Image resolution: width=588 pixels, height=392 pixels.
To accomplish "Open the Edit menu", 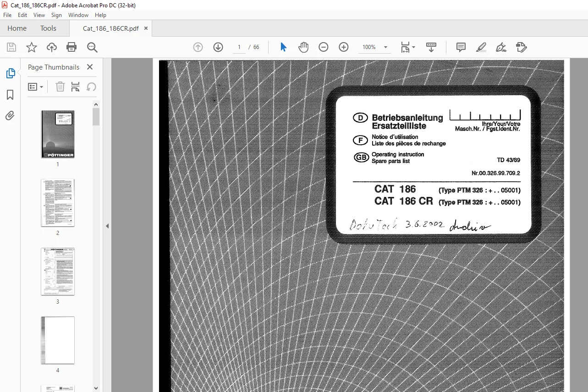I will click(22, 15).
